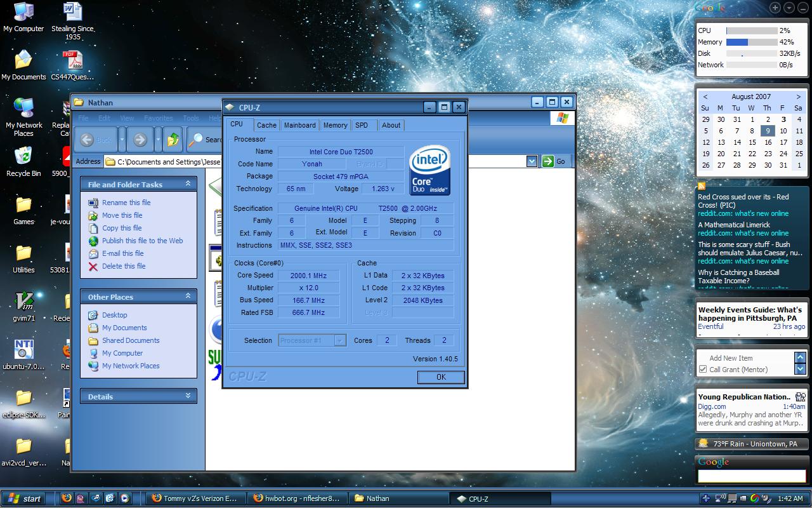Image resolution: width=812 pixels, height=508 pixels.
Task: Click previous month arrow in calendar
Action: point(705,97)
